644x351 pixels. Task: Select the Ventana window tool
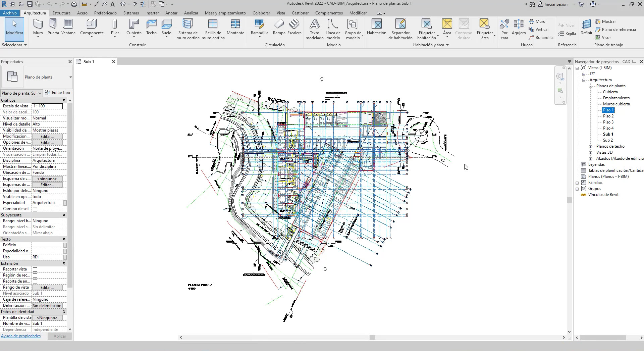(x=68, y=27)
